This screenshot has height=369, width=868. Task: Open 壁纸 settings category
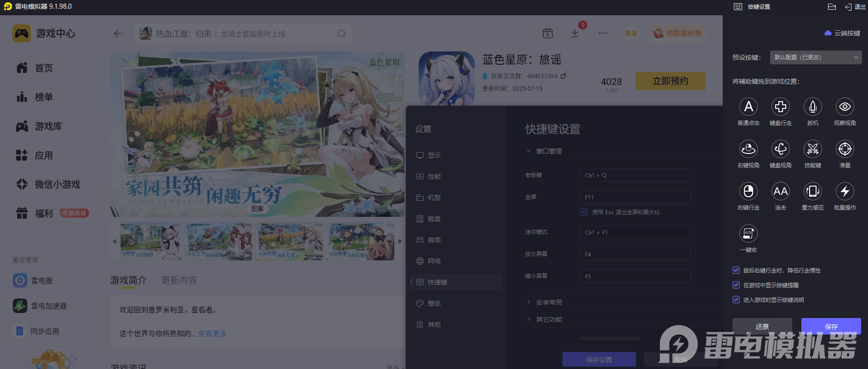click(456, 303)
